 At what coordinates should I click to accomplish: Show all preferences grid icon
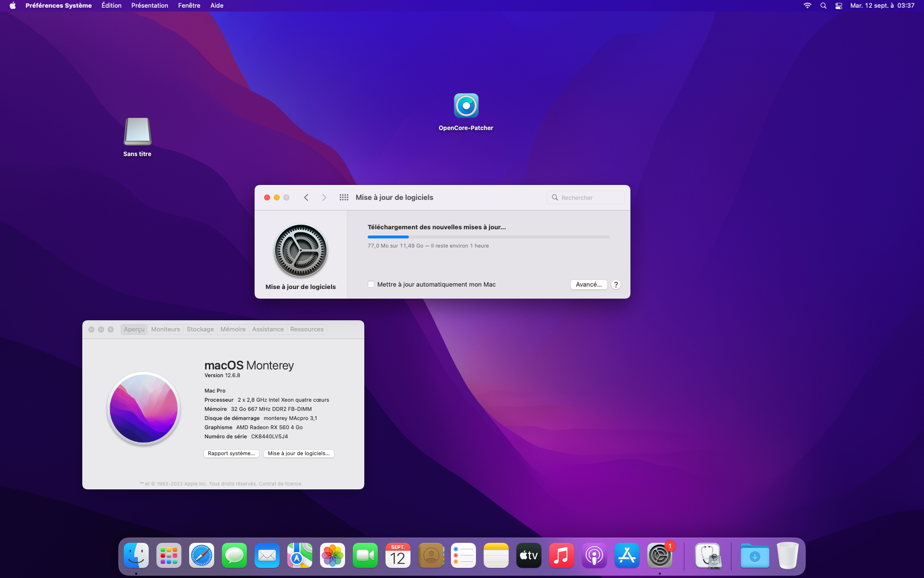[x=344, y=197]
